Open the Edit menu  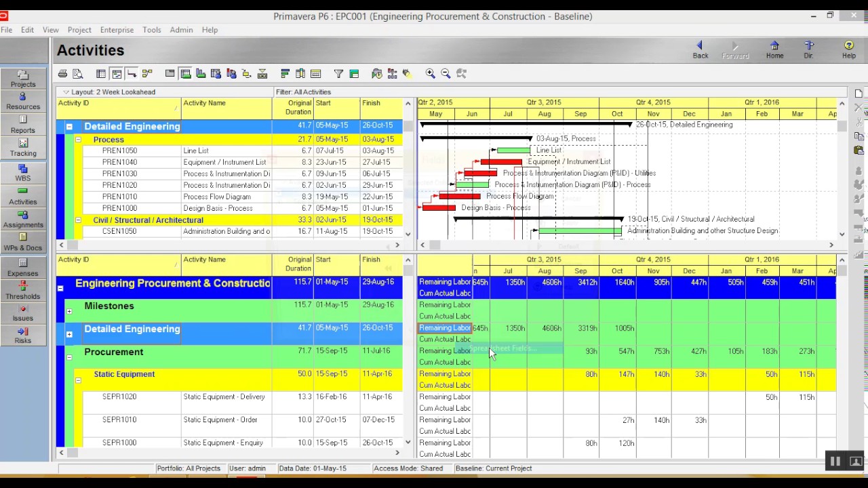click(x=27, y=30)
